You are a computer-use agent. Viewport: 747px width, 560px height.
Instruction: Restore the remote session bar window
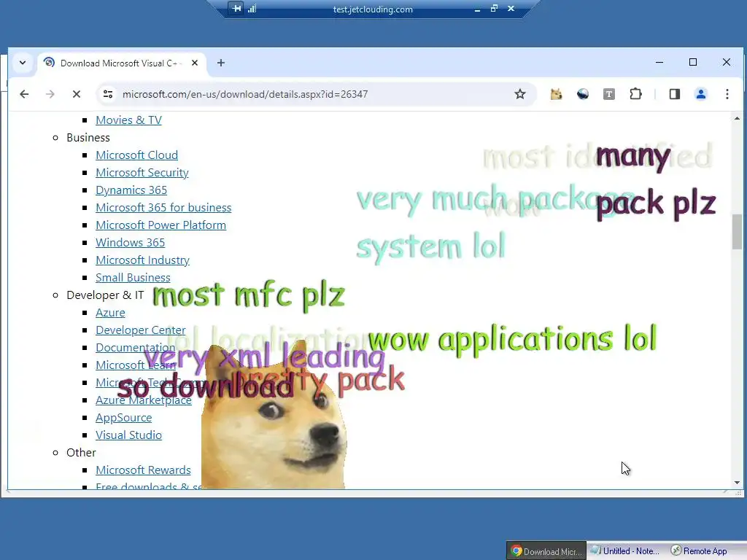494,9
